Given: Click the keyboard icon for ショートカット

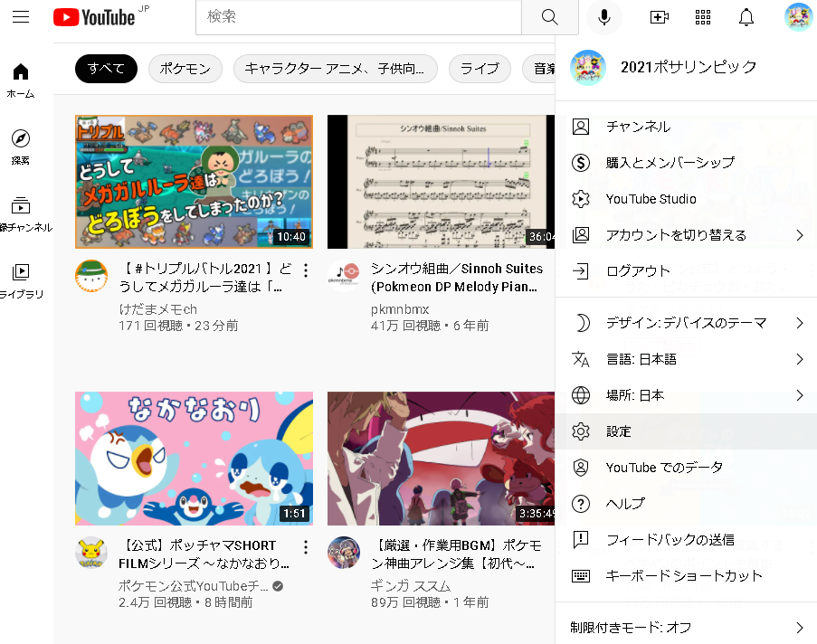Looking at the screenshot, I should 581,576.
